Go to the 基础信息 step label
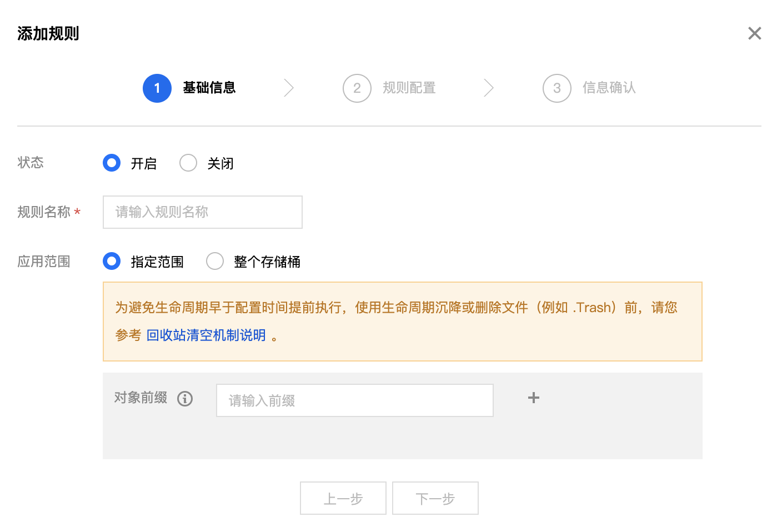The height and width of the screenshot is (532, 782). click(209, 88)
